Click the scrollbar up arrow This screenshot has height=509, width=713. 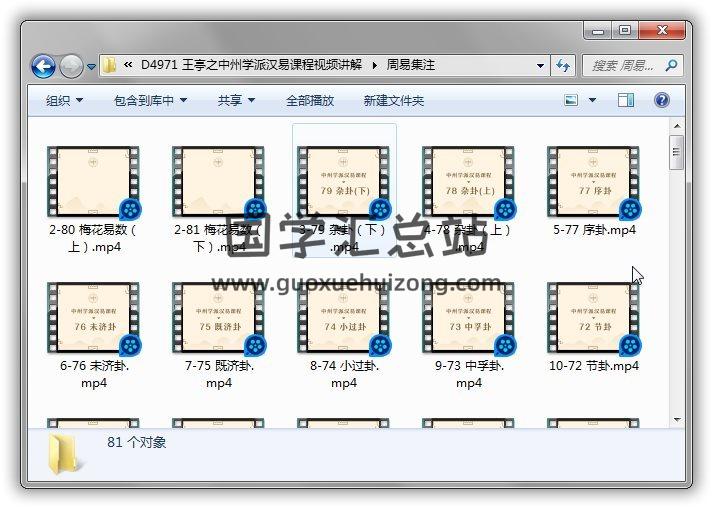coord(677,126)
